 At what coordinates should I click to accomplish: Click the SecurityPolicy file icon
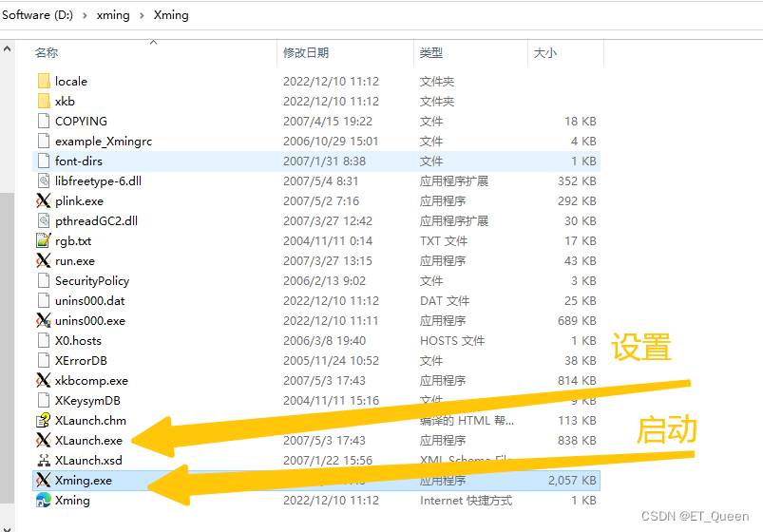tap(44, 281)
